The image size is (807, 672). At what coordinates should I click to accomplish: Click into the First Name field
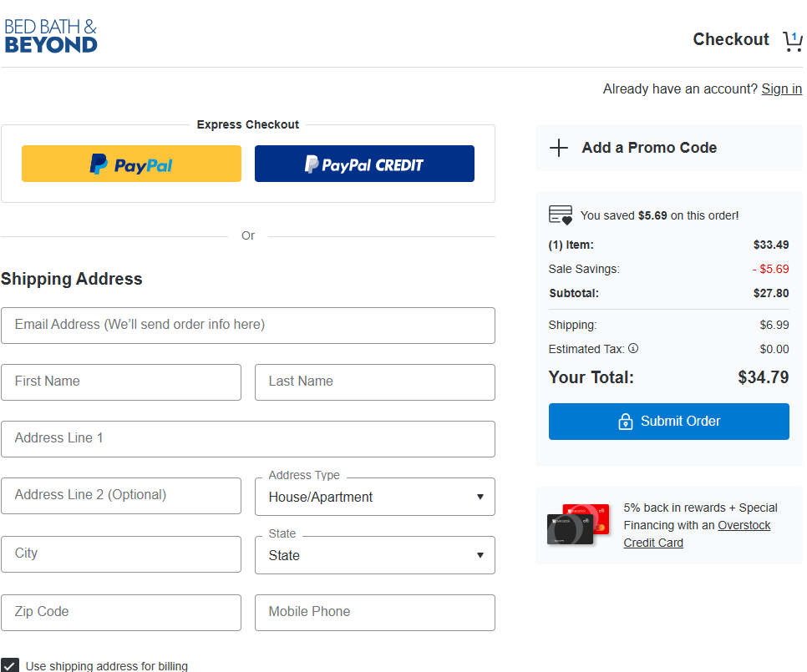pos(121,381)
